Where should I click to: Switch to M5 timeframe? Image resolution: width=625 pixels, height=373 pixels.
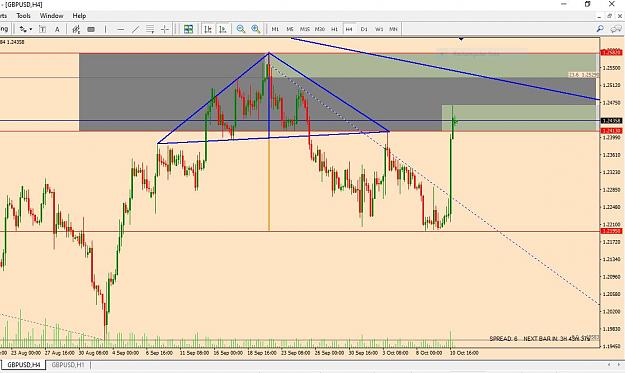tap(290, 29)
